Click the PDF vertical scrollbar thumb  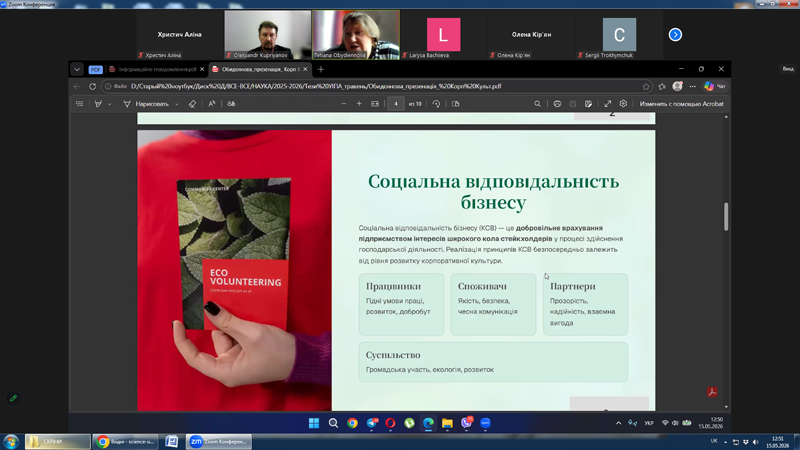[726, 216]
